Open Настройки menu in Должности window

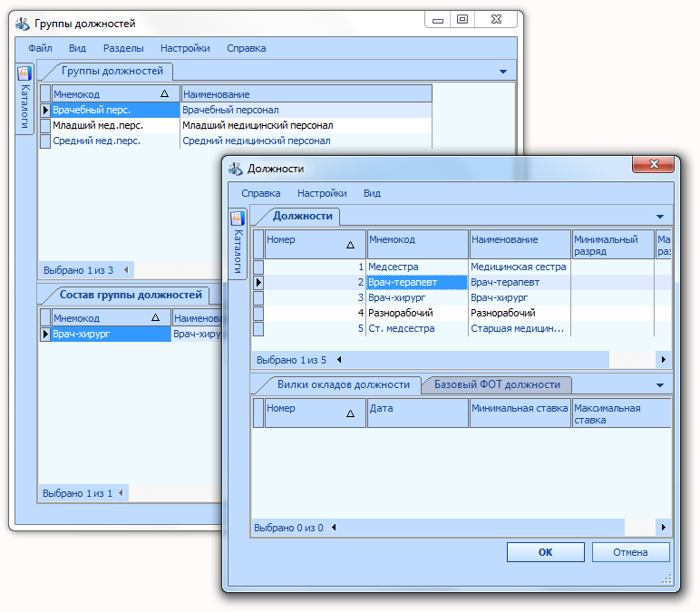(322, 193)
